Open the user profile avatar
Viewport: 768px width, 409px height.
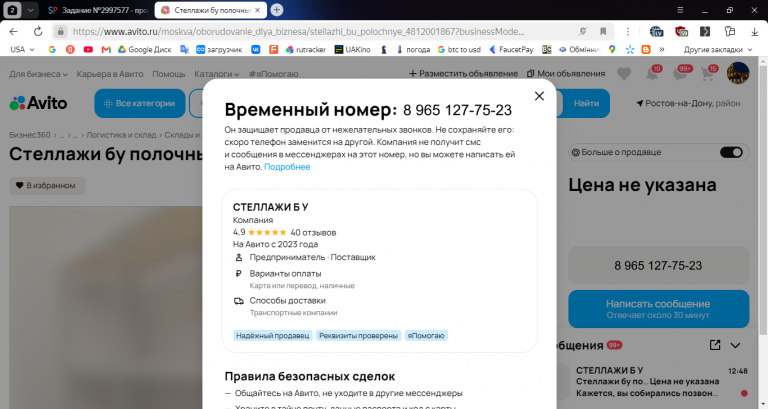tap(738, 73)
